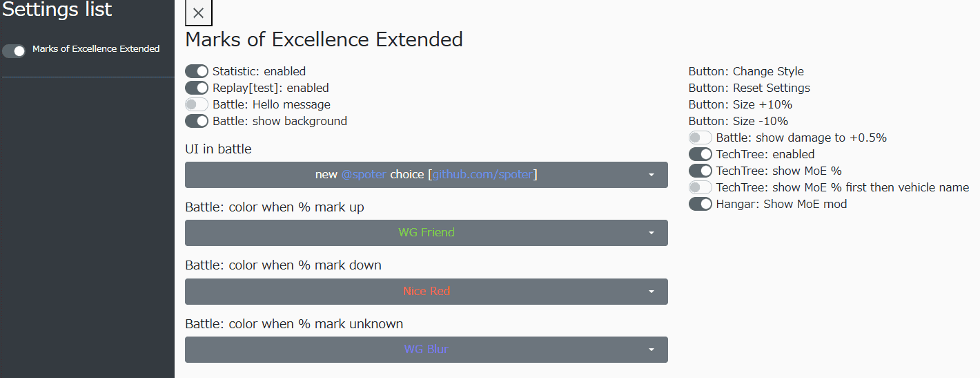Expand the Nice Red color dropdown
Screen dimensions: 980x378
pyautogui.click(x=427, y=292)
